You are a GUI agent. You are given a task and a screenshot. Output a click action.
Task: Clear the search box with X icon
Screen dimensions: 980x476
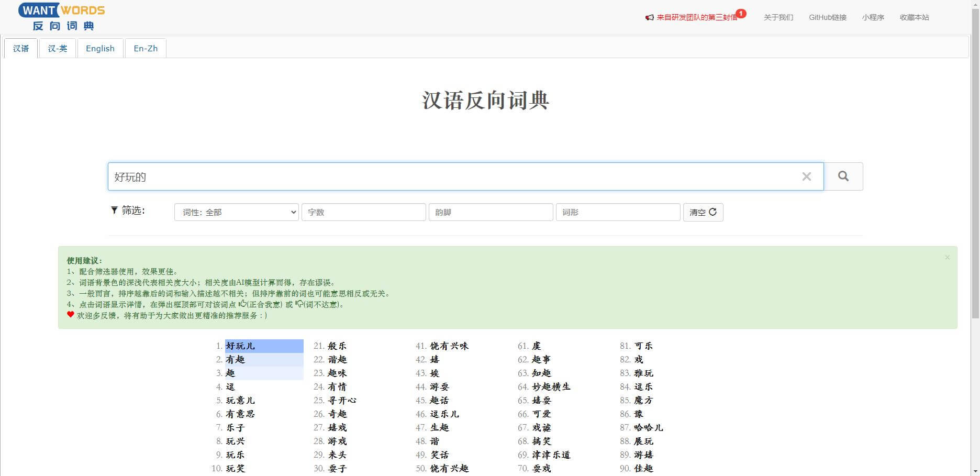point(806,177)
